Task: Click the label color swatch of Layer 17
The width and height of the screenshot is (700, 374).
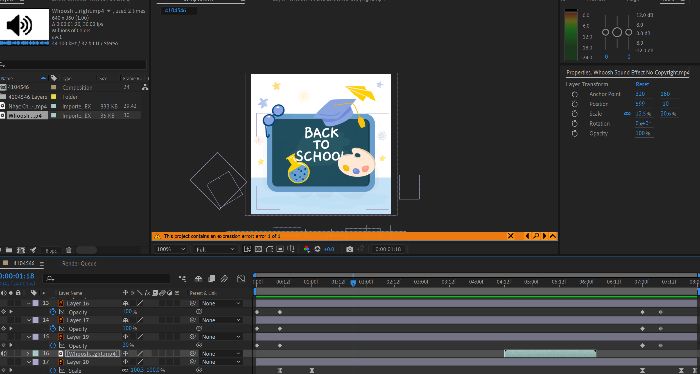Action: [36, 320]
